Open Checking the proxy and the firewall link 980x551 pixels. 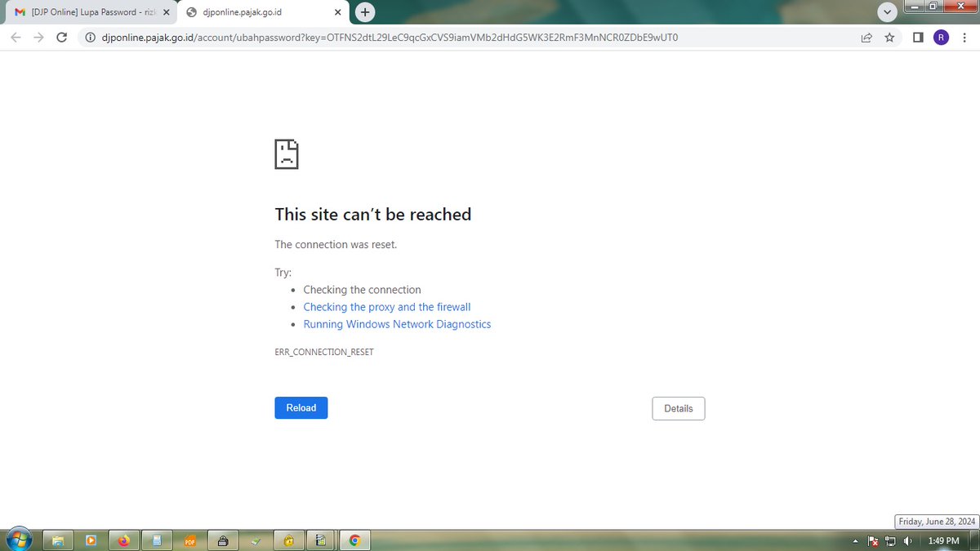coord(387,307)
